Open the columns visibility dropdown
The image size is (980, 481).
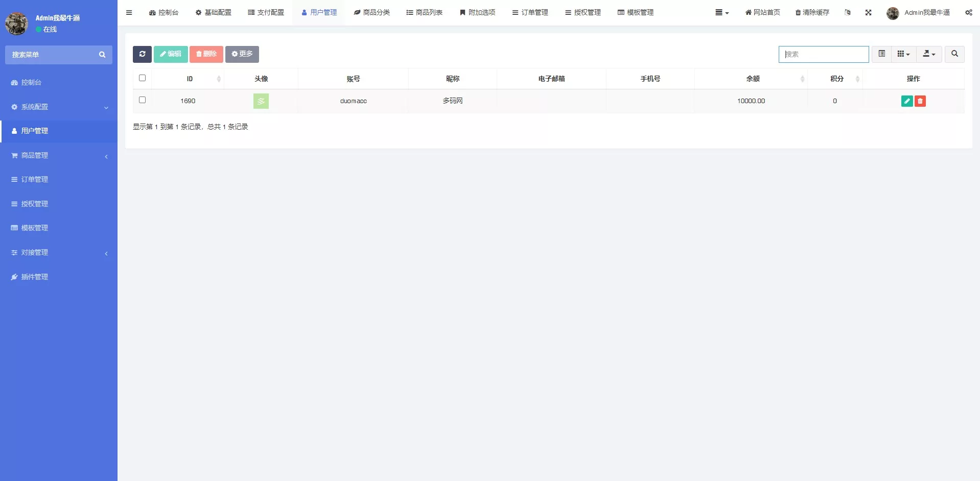tap(903, 54)
